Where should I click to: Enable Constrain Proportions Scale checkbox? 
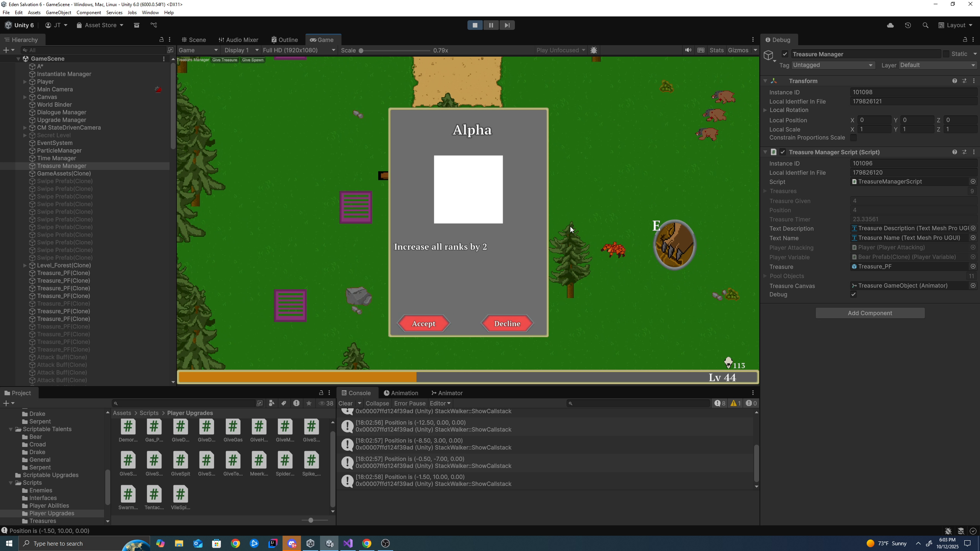pos(853,138)
